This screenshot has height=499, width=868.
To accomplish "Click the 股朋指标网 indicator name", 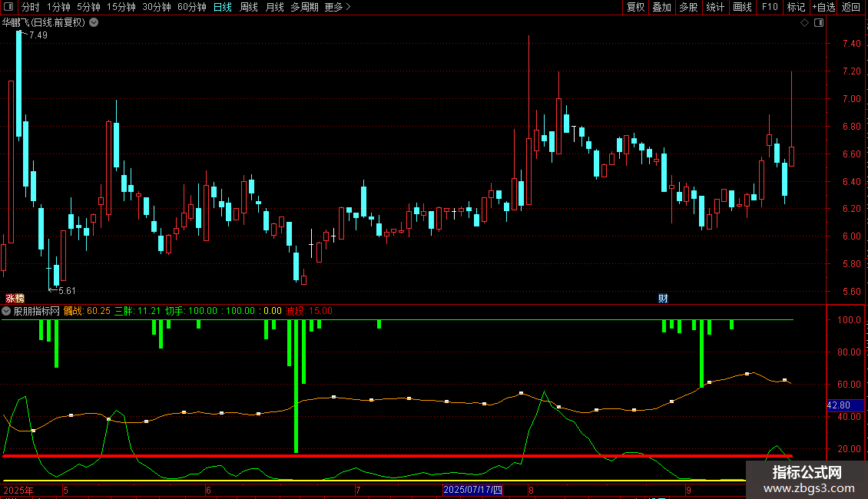I will coord(37,311).
